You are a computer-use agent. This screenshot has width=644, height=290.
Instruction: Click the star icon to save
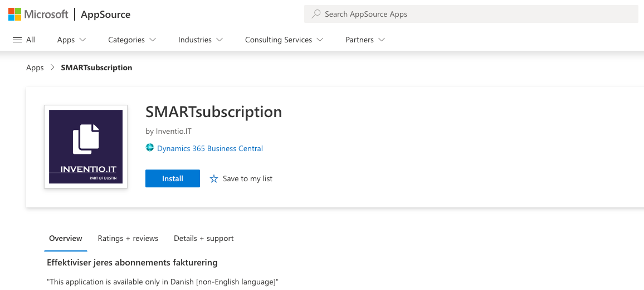214,178
